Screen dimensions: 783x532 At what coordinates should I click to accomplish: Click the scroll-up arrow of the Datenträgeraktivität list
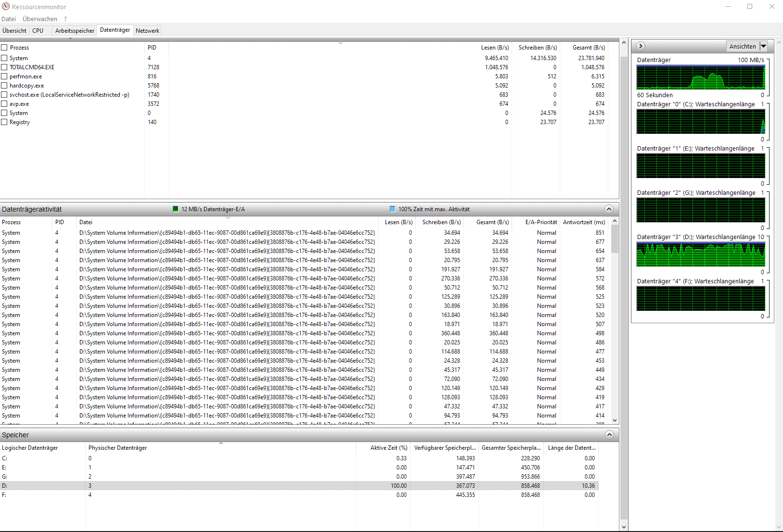615,221
